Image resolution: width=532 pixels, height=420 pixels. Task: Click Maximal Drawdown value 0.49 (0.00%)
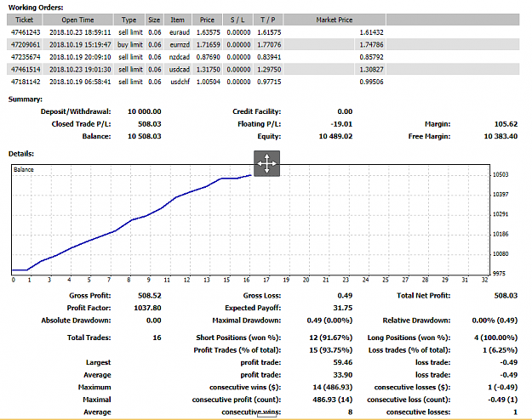pyautogui.click(x=329, y=321)
